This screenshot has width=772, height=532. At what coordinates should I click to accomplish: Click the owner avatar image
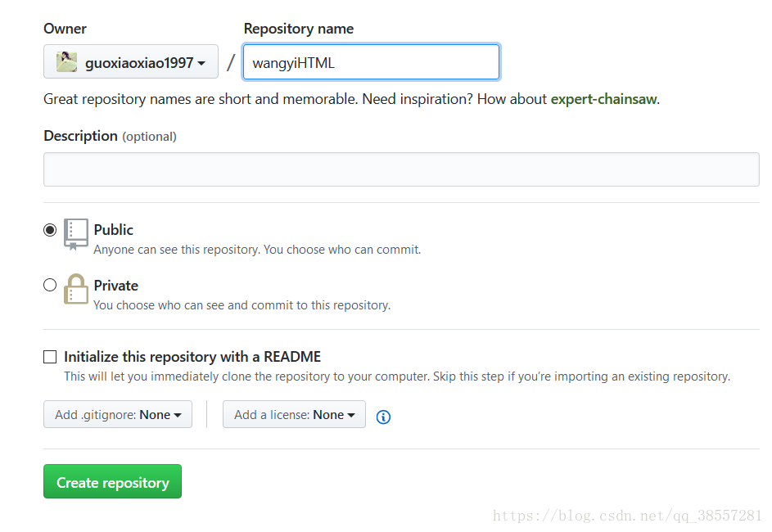click(66, 62)
